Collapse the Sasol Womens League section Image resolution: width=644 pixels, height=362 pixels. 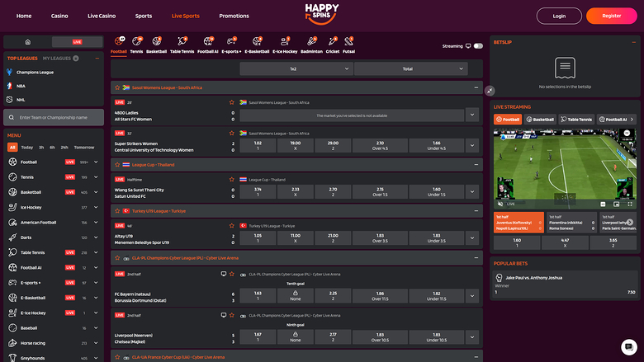click(476, 87)
